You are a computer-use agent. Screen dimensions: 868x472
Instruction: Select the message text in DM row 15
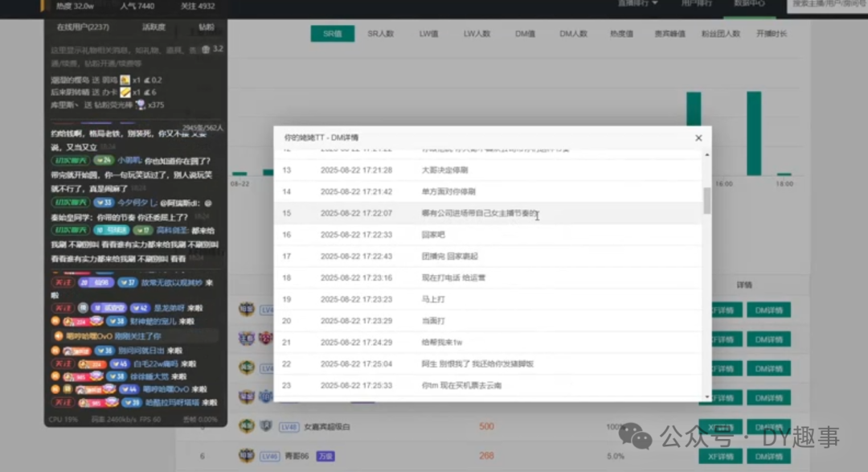[479, 213]
